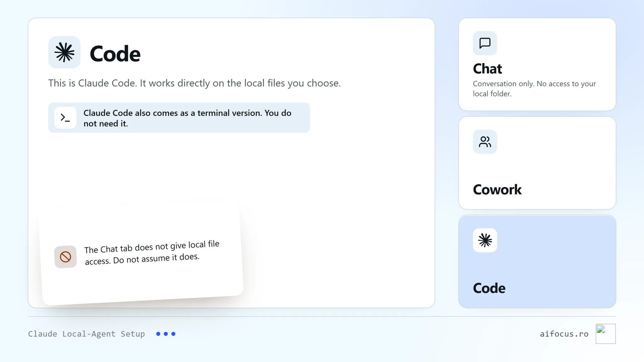The image size is (644, 362).
Task: Click "Conversation only" description in Chat card
Action: [534, 89]
